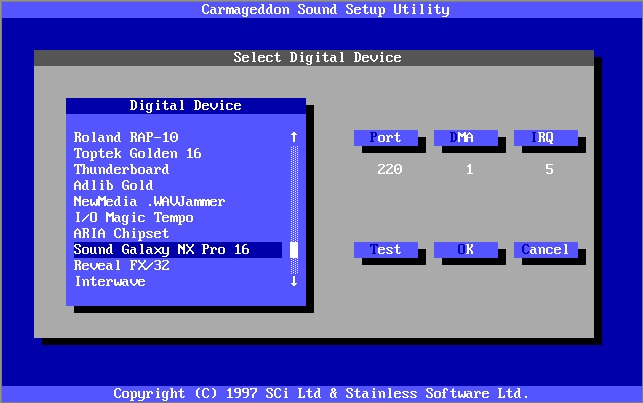643x403 pixels.
Task: Click the port value 220
Action: [390, 169]
